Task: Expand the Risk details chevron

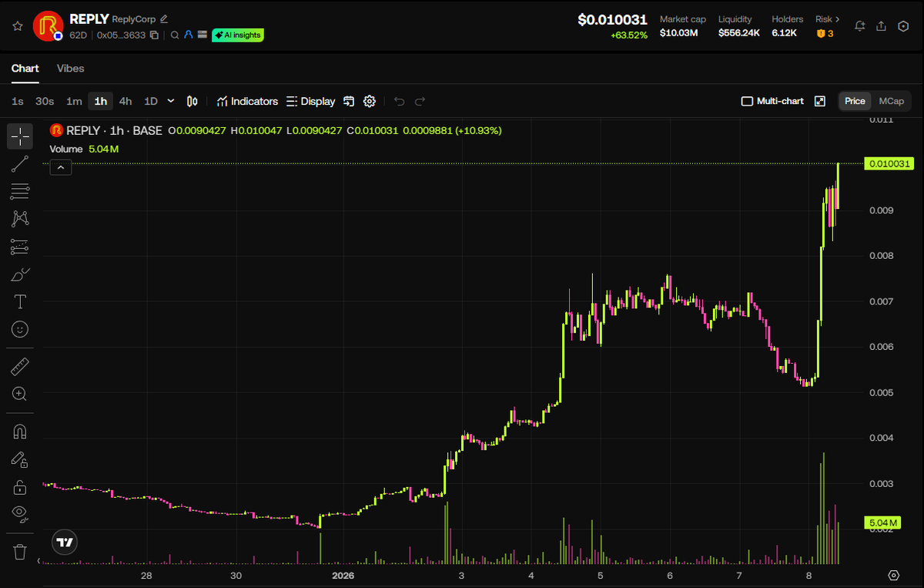Action: point(838,19)
